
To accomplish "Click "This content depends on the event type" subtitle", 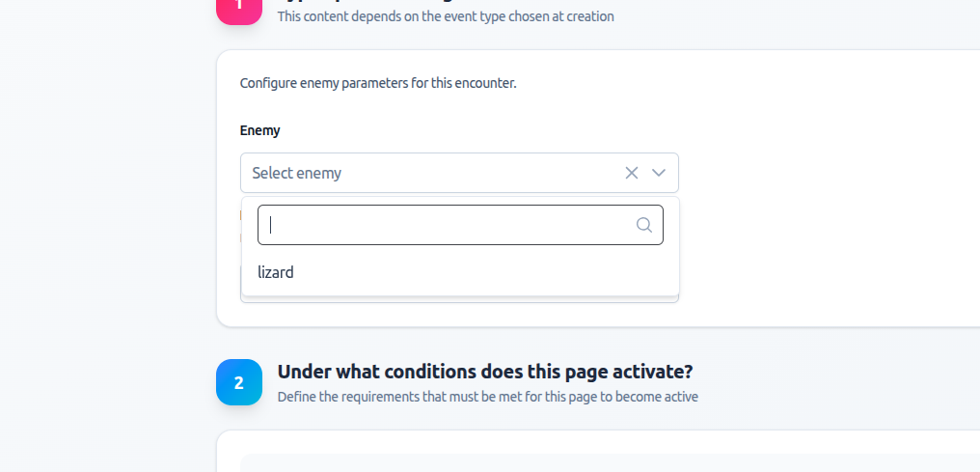I will (446, 16).
